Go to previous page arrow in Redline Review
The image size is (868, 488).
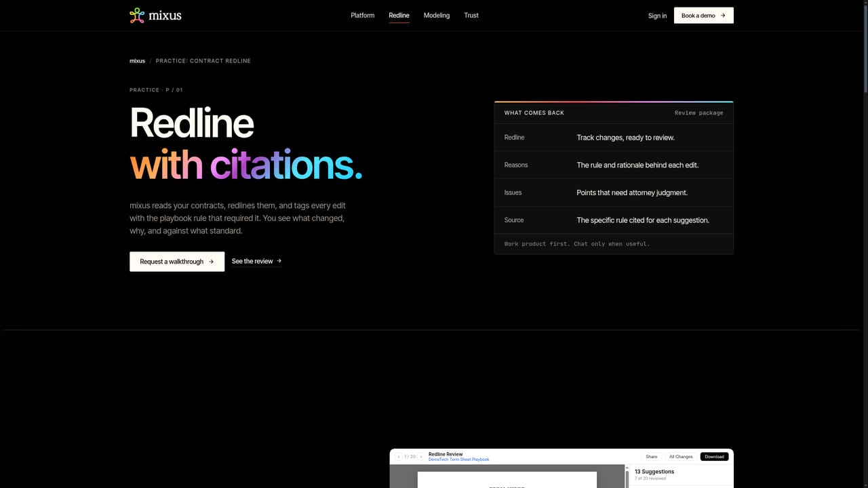(399, 457)
